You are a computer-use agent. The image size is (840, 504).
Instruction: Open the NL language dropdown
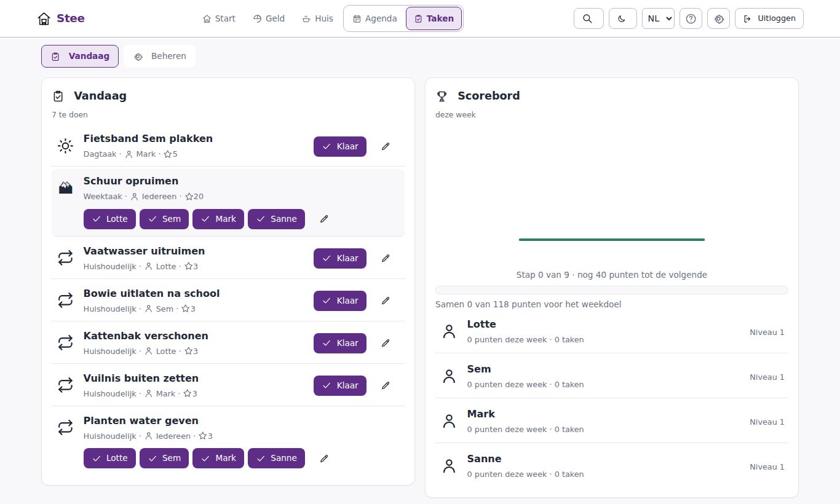coord(658,18)
